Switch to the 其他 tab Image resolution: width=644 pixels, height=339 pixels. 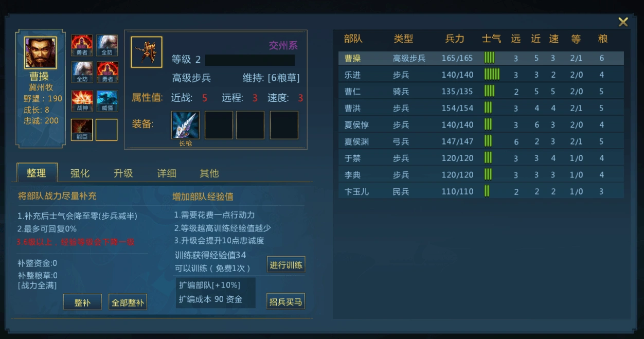tap(209, 173)
